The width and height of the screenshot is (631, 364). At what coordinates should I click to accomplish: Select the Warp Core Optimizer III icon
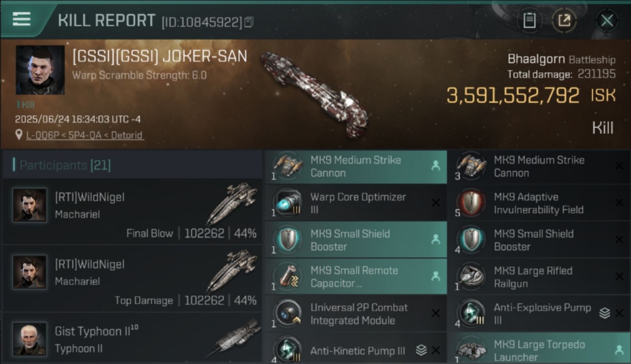(287, 203)
